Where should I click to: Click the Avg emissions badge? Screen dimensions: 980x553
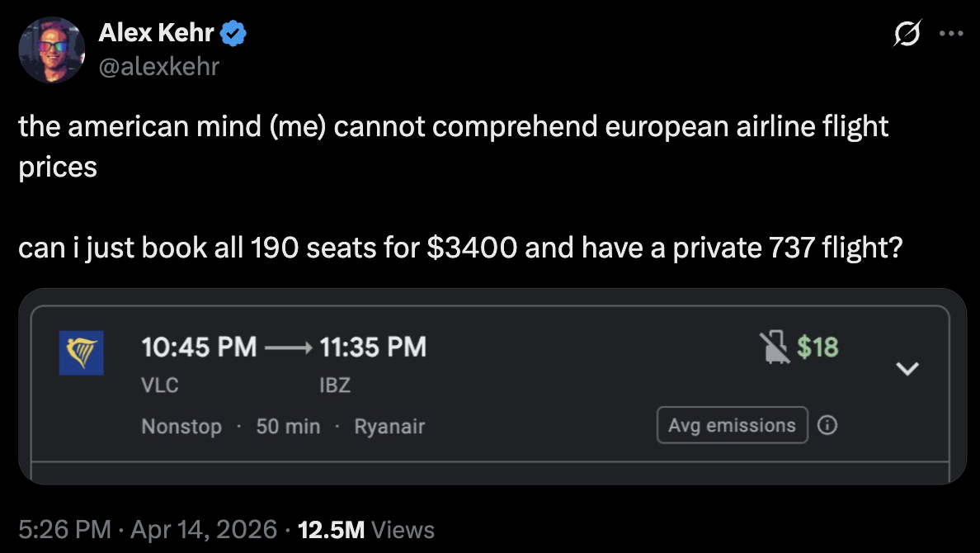tap(732, 426)
